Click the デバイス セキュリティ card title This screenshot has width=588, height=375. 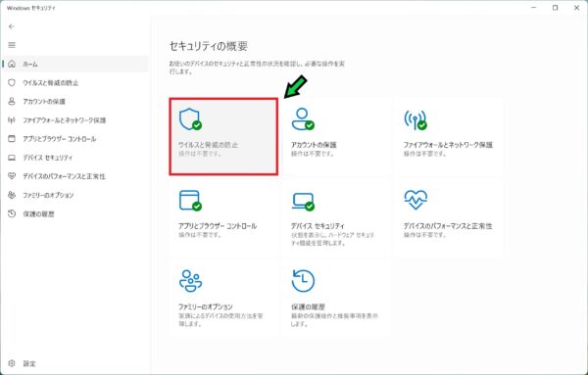click(318, 226)
